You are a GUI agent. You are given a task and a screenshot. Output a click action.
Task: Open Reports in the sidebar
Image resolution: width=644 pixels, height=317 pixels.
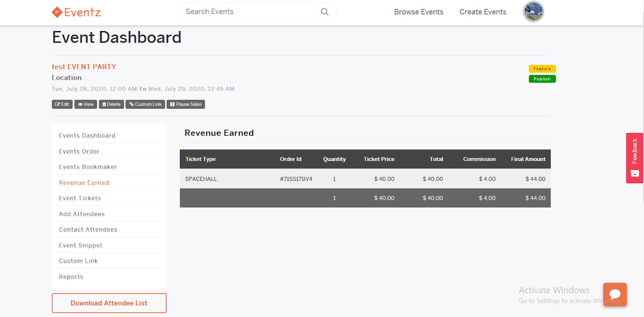coord(71,277)
